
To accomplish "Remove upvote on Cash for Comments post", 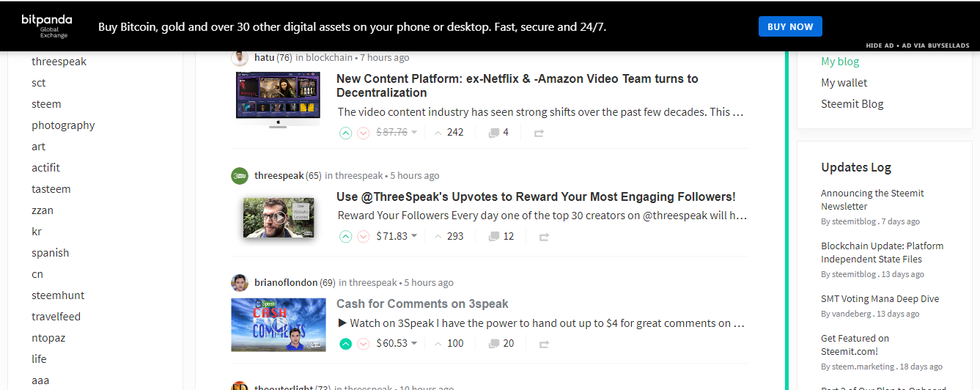I will [346, 343].
